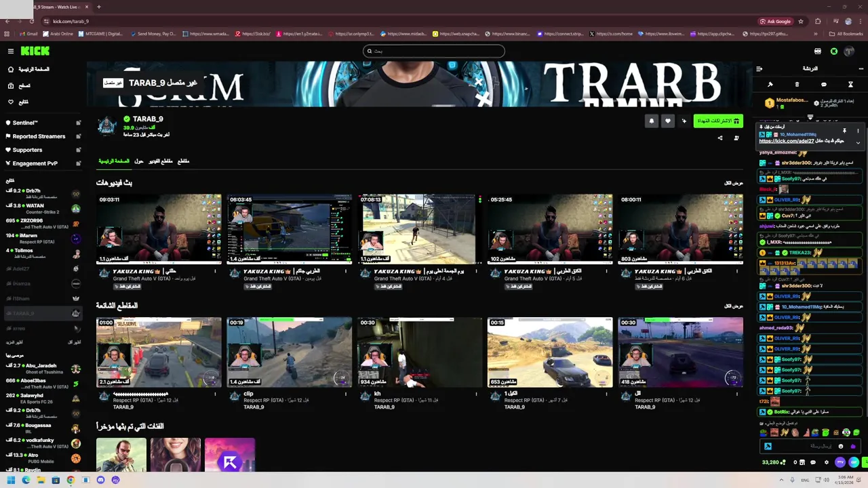Viewport: 868px width, 488px height.
Task: Select the Home tab on the channel page
Action: coord(114,161)
